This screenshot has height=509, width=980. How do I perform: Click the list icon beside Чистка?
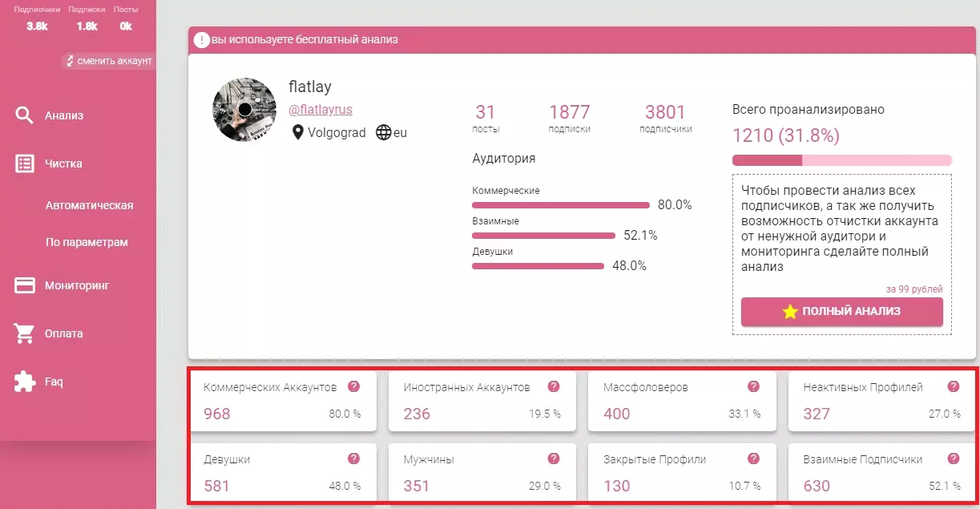pyautogui.click(x=25, y=164)
